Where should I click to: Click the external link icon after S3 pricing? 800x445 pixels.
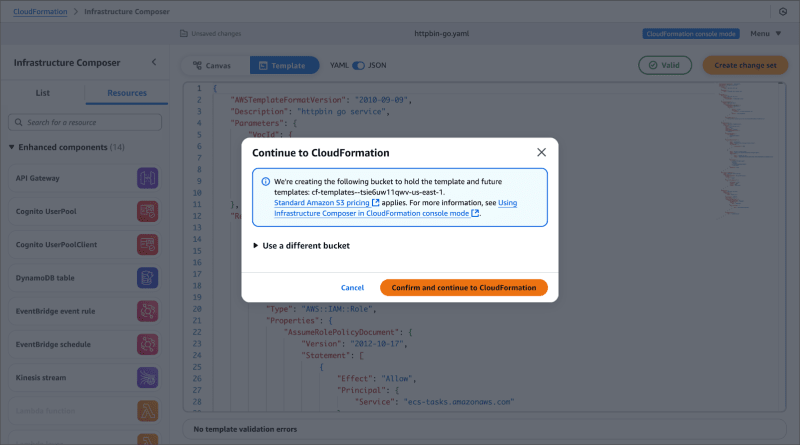pyautogui.click(x=376, y=203)
